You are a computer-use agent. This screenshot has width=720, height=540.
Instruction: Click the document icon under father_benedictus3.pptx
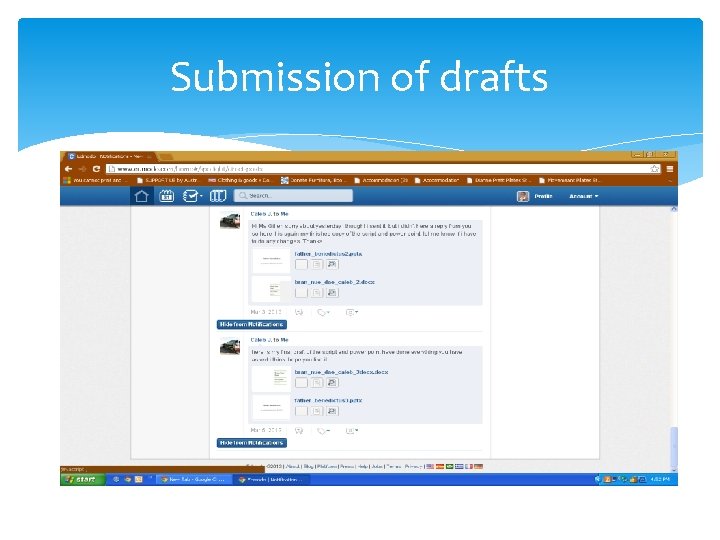(x=317, y=411)
